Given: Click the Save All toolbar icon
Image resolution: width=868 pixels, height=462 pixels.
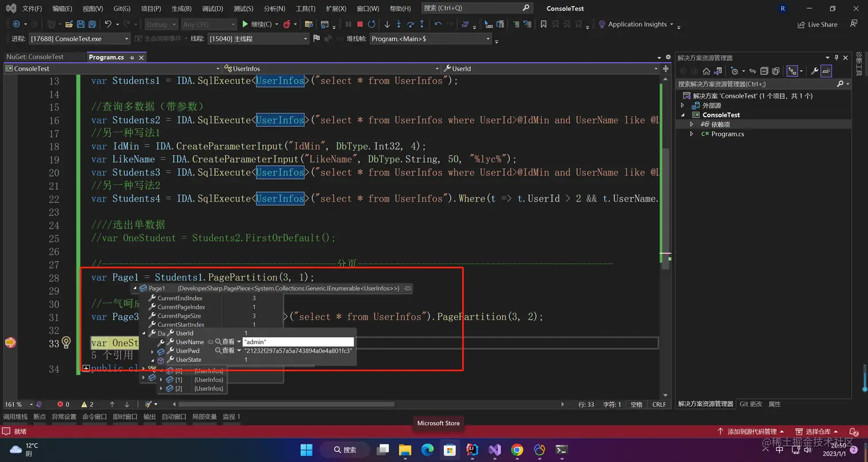Looking at the screenshot, I should pyautogui.click(x=92, y=24).
